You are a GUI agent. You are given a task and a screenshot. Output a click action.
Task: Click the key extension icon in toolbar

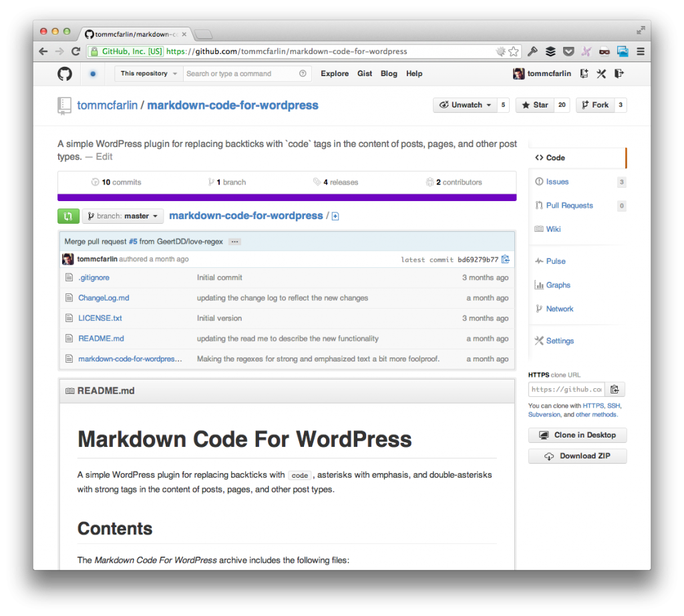click(532, 51)
